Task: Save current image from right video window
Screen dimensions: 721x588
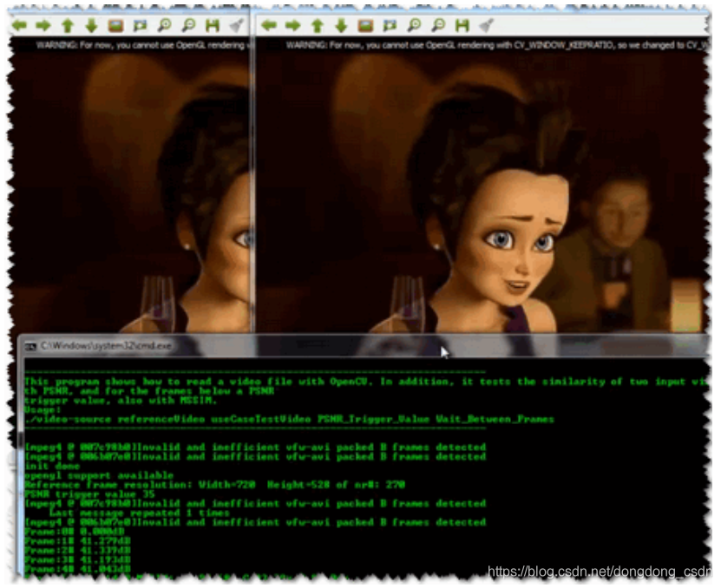Action: (x=462, y=26)
